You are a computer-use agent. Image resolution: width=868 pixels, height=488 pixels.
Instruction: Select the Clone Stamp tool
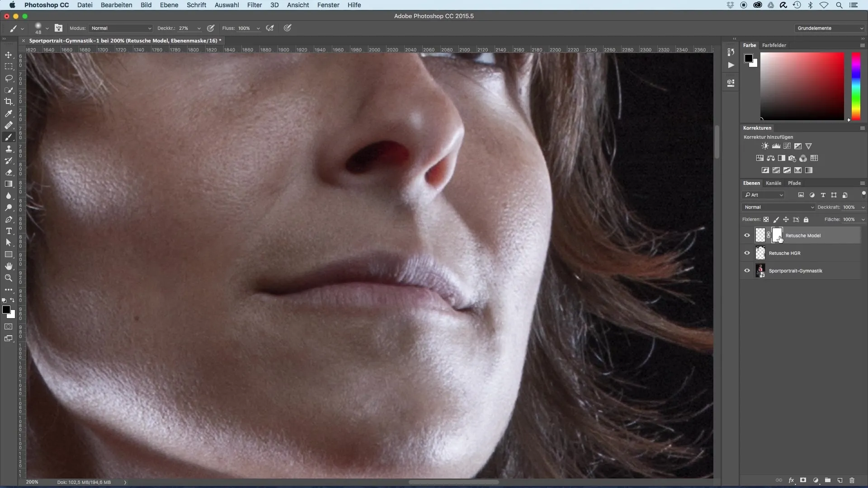[9, 149]
